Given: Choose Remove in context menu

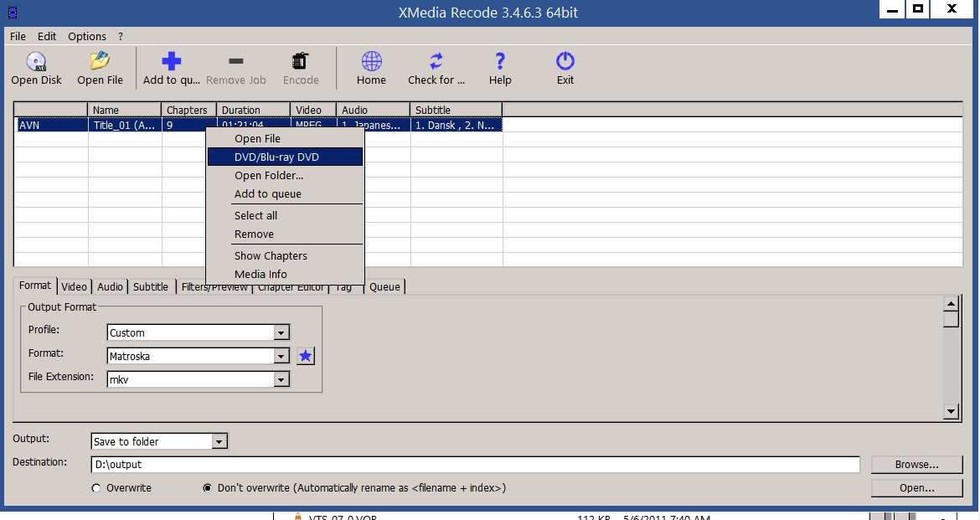Looking at the screenshot, I should [285, 234].
